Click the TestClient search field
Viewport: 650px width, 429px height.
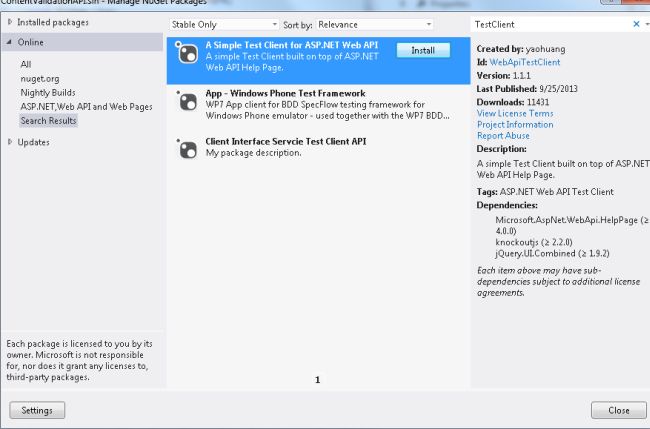click(x=551, y=24)
